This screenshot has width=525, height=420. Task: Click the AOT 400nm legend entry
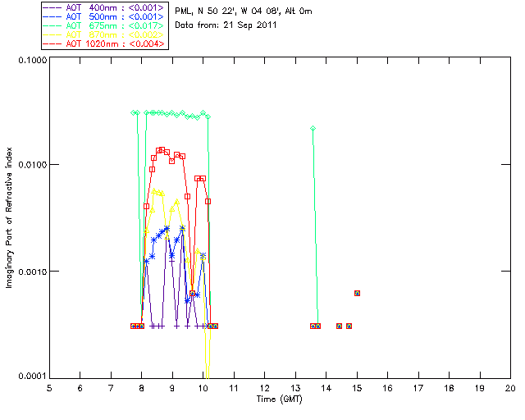pos(104,7)
